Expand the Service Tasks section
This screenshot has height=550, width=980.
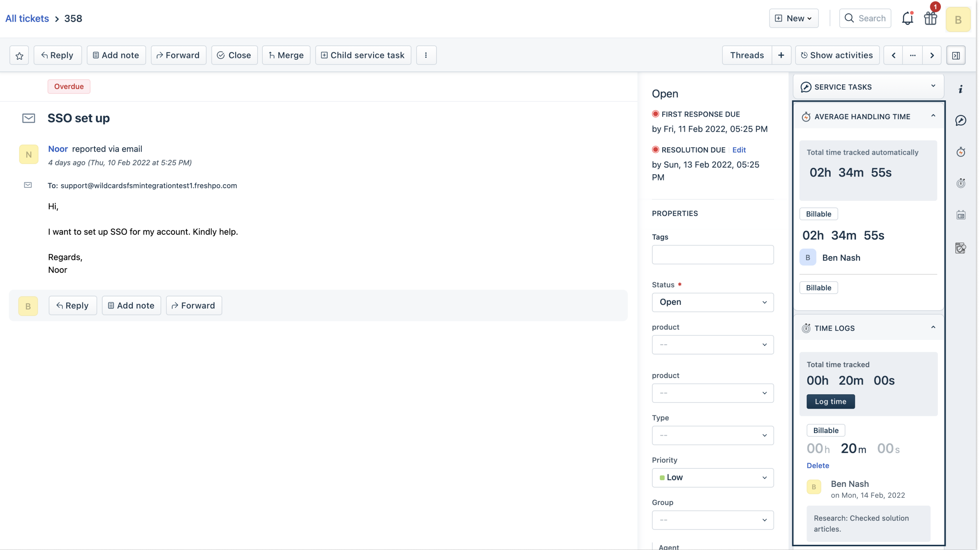coord(933,86)
